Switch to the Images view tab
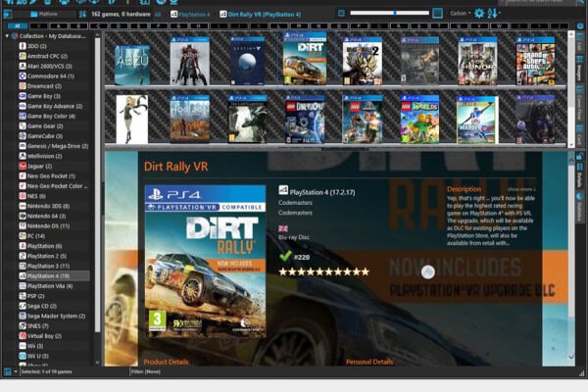Screen dimensions: 588x392 (x=579, y=68)
